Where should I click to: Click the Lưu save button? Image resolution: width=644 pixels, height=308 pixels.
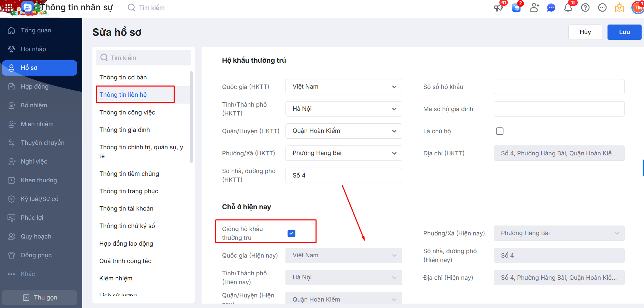(624, 32)
